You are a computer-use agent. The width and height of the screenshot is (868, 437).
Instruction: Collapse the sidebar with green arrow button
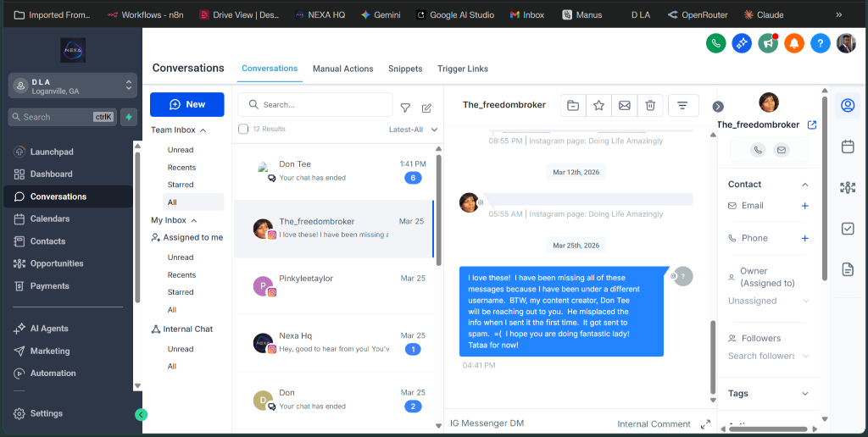142,414
